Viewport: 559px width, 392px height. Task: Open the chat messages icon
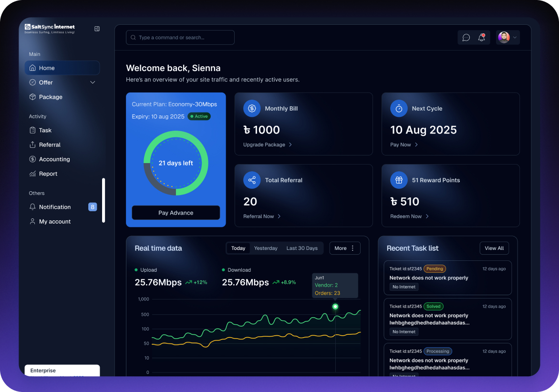coord(466,38)
